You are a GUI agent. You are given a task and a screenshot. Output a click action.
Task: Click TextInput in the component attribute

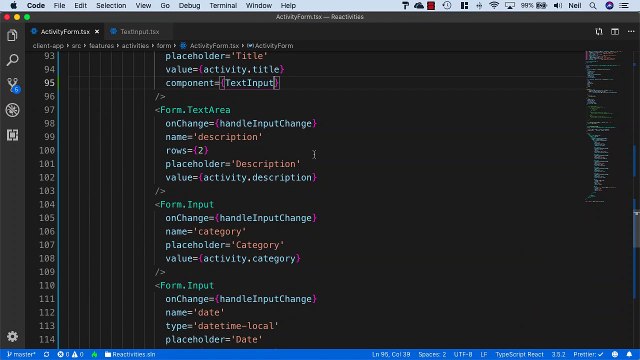tap(249, 83)
